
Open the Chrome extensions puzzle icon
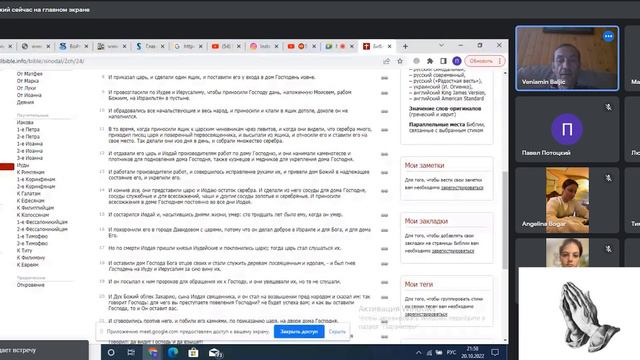(x=430, y=61)
